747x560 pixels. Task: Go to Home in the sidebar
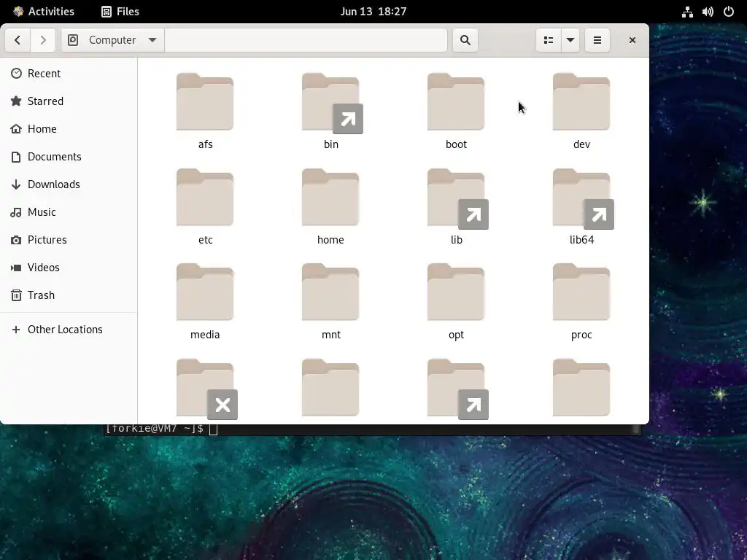tap(69, 128)
